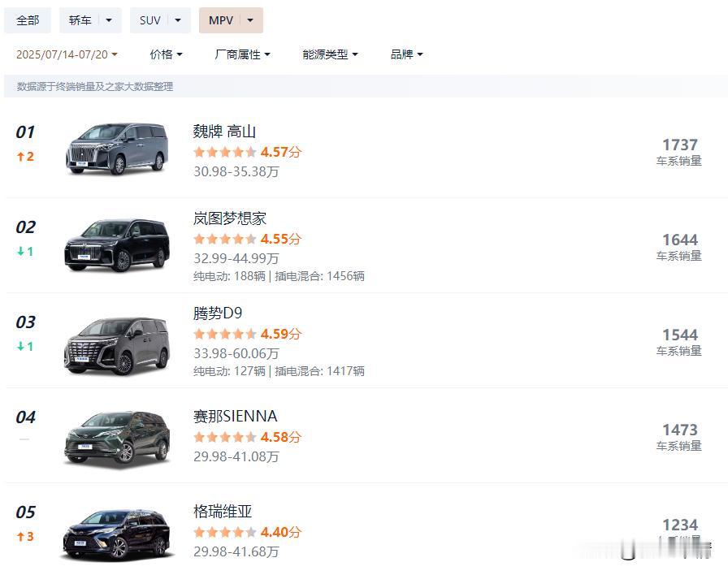The width and height of the screenshot is (728, 575).
Task: Click the 32.99-44.99万 price range
Action: coord(236,258)
